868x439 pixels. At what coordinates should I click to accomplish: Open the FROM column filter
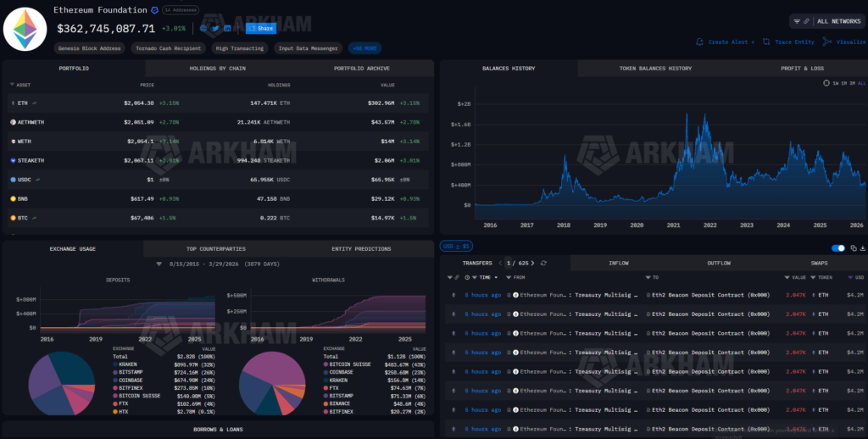click(x=509, y=277)
